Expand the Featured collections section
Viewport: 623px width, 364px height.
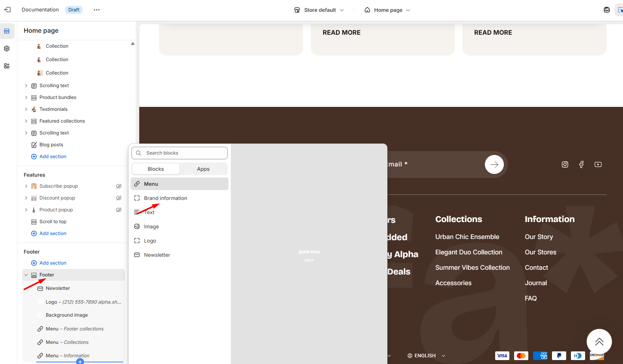click(26, 121)
